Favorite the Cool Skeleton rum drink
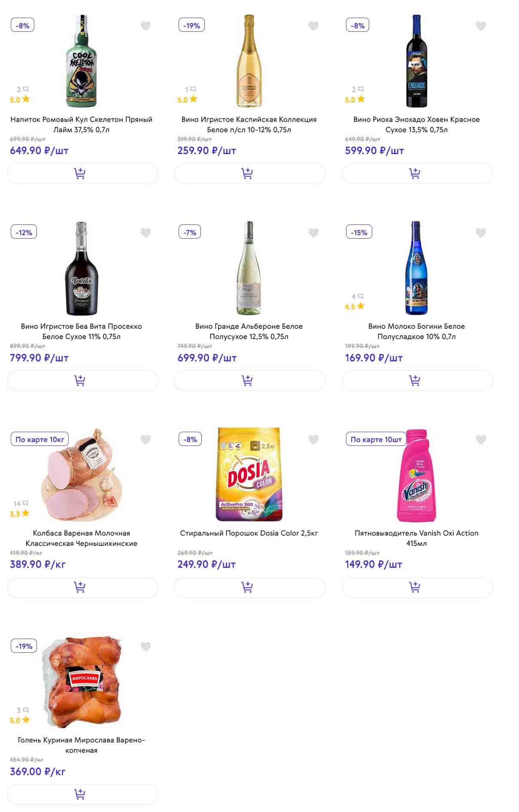Viewport: 519px width, 812px height. tap(146, 26)
